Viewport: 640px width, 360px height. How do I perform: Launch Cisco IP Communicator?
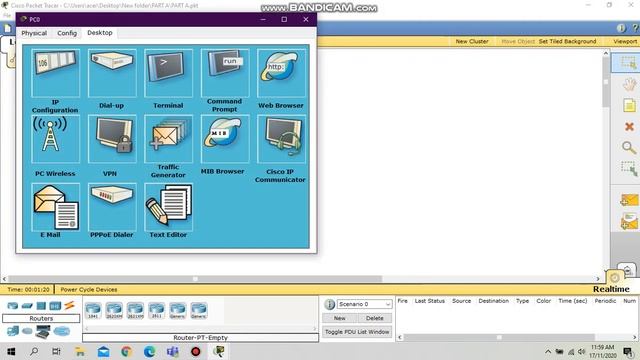coord(281,139)
